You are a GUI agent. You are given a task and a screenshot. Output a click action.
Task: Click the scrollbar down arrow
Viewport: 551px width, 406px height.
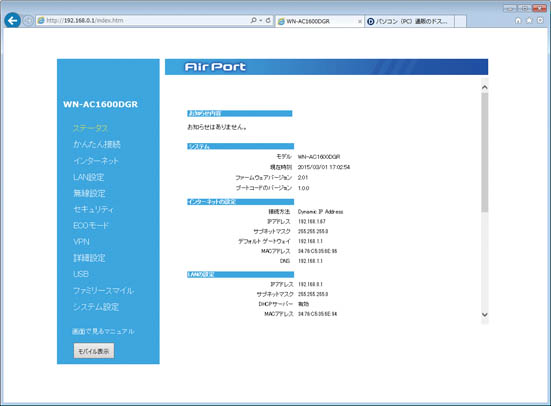485,315
